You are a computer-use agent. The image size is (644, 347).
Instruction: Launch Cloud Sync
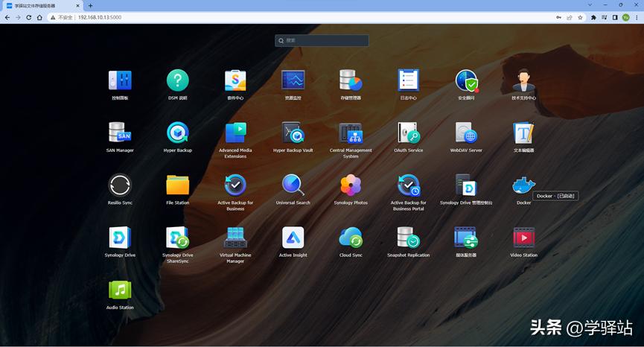pyautogui.click(x=351, y=238)
